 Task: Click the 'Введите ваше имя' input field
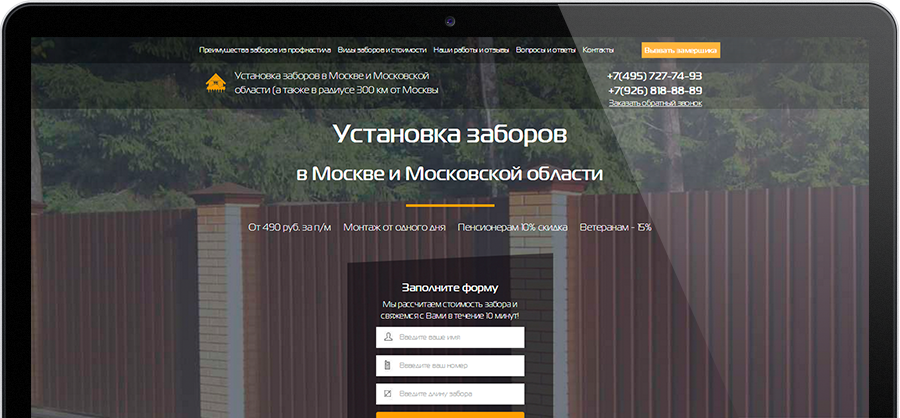tap(450, 337)
